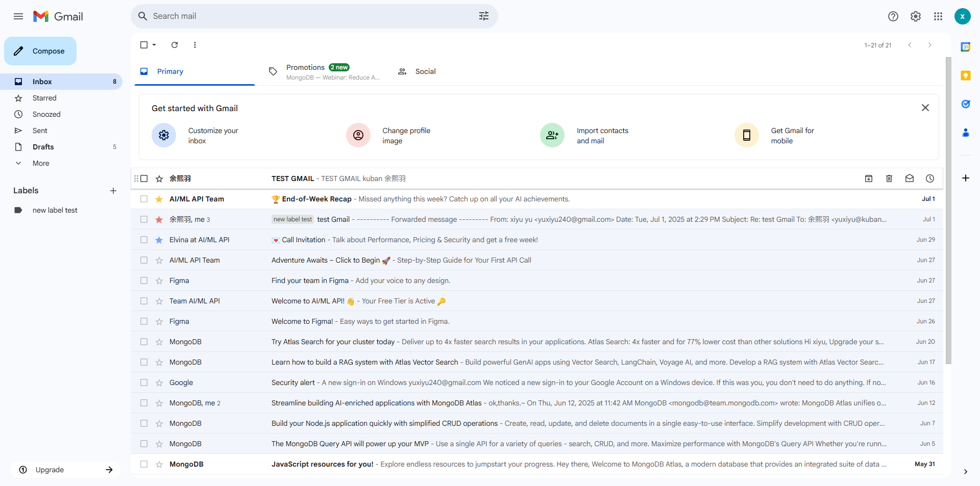Open the Try Atlas Search email
980x486 pixels.
click(537, 342)
